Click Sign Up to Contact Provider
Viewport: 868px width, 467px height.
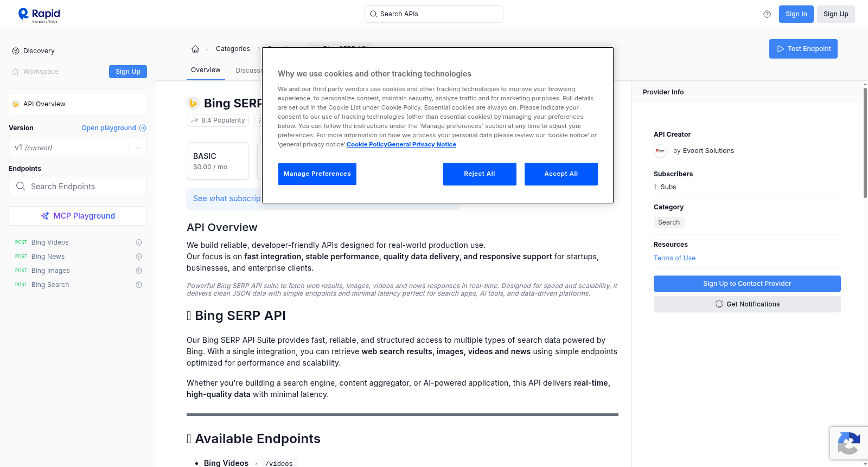(x=747, y=284)
